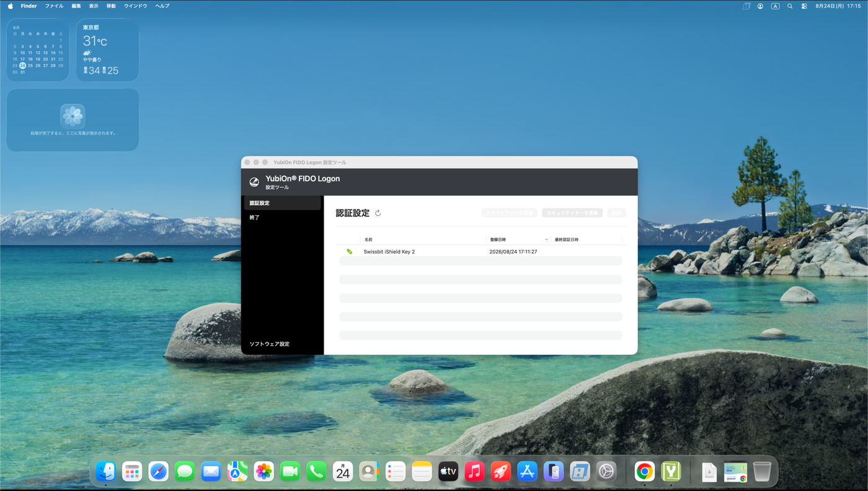Open the Tokyo weather widget
Screen dimensions: 868x491
107,50
